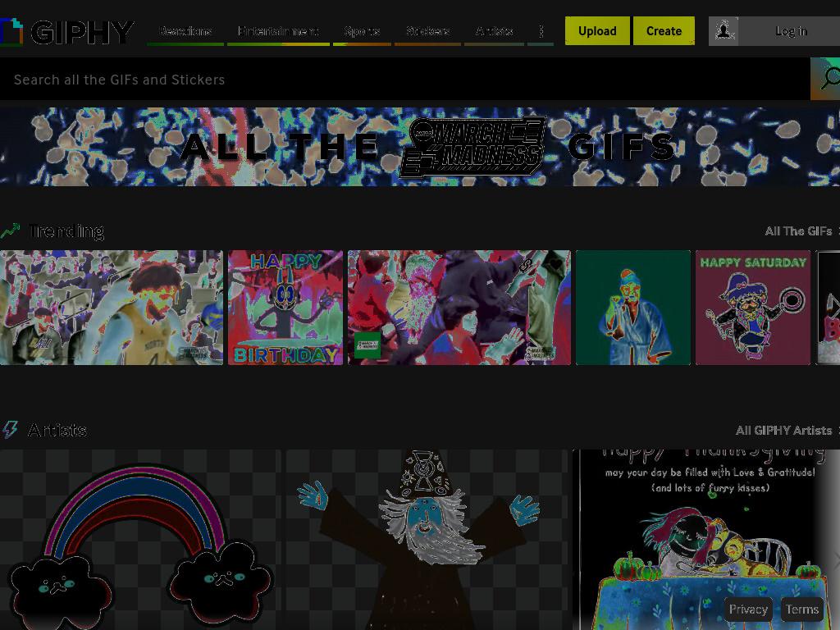Viewport: 840px width, 630px height.
Task: Open the Artists section heading
Action: pos(57,430)
